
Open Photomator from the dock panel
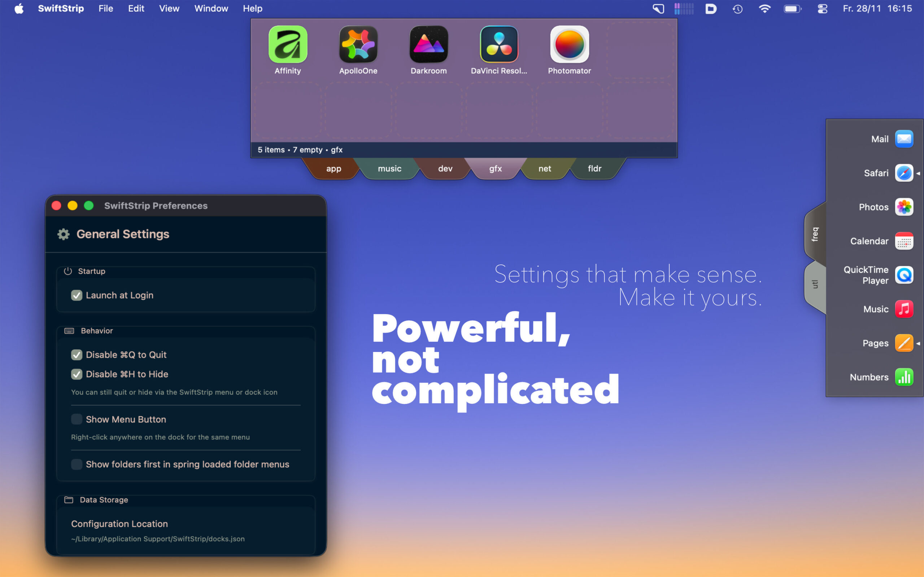(x=569, y=44)
